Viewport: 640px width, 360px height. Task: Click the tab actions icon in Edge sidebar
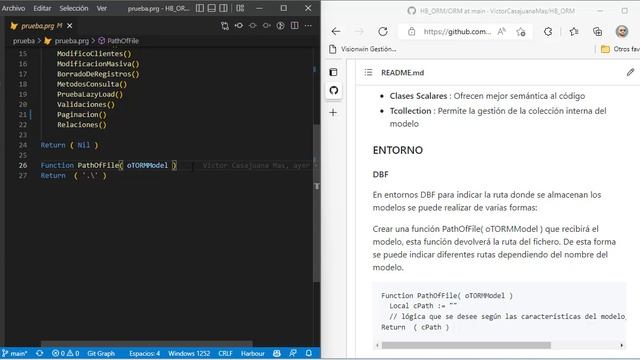point(333,72)
